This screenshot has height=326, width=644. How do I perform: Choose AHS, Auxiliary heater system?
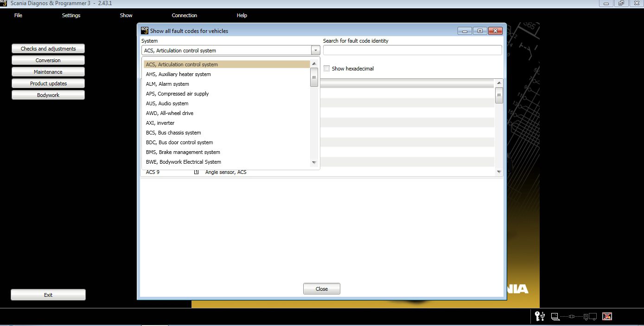[226, 74]
